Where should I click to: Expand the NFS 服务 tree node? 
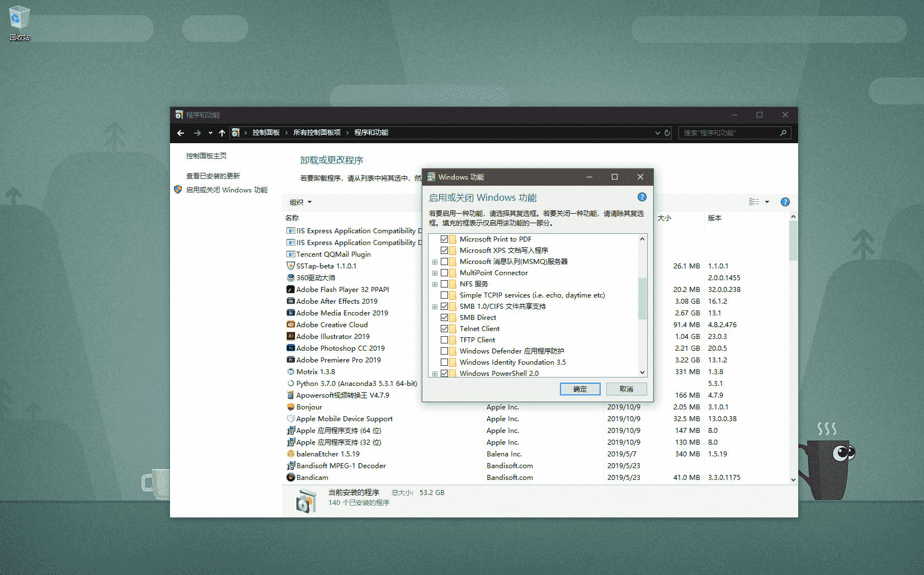pos(435,284)
